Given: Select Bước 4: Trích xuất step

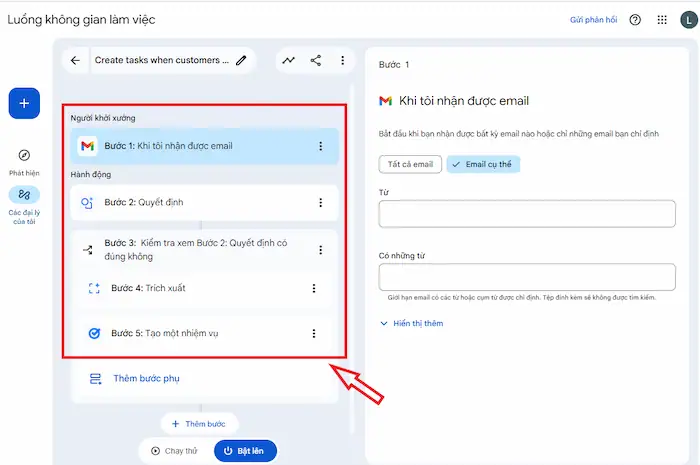Looking at the screenshot, I should pyautogui.click(x=204, y=288).
